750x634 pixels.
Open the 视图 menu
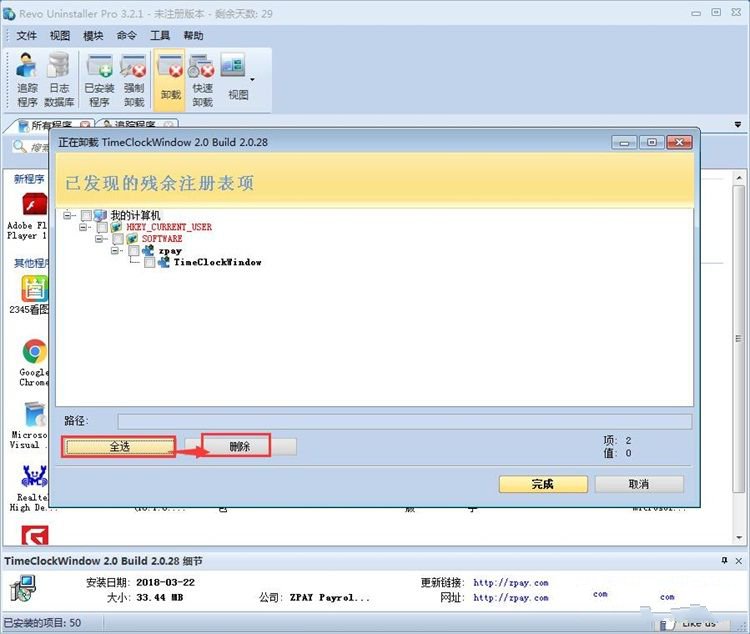click(60, 35)
